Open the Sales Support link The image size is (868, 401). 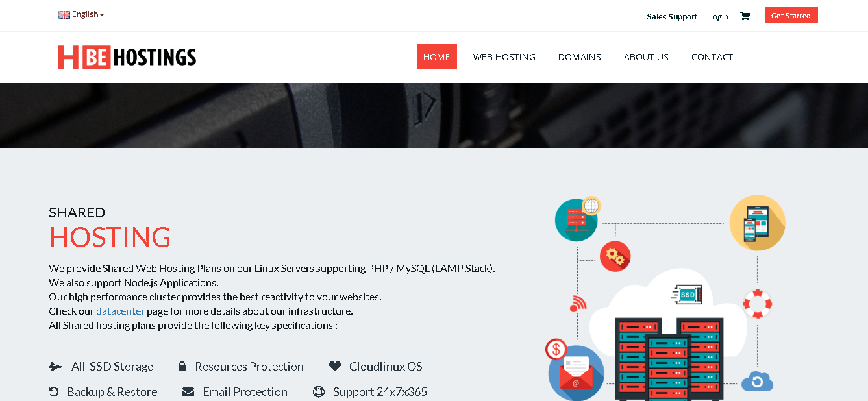coord(672,17)
